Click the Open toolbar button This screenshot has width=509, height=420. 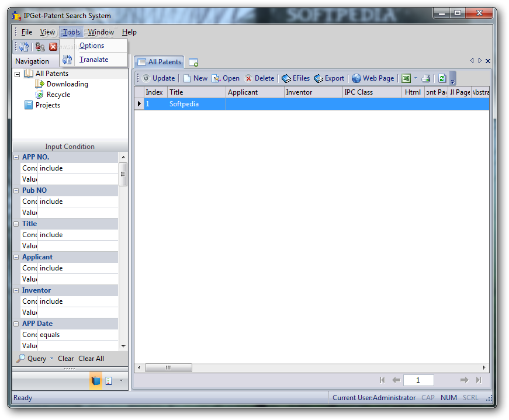click(x=226, y=78)
